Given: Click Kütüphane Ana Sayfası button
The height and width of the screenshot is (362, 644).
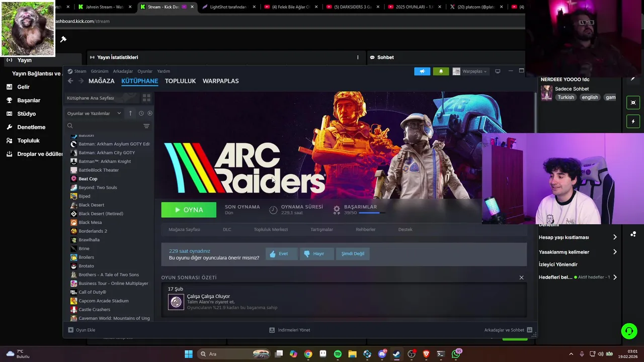Looking at the screenshot, I should click(x=102, y=98).
